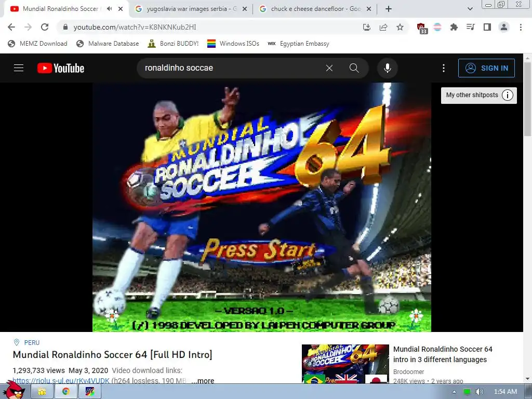Open the video download link URL
Viewport: 532px width, 399px height.
[x=61, y=381]
